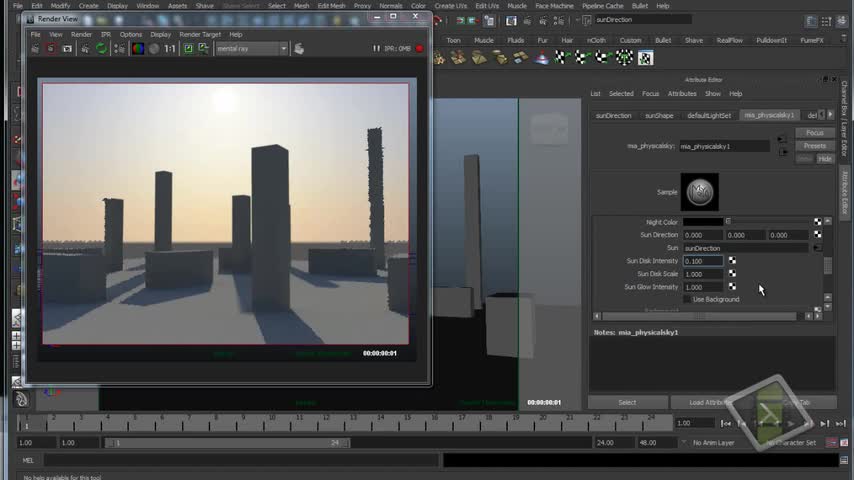Pause IPR tuning with the pause icon

tap(376, 48)
